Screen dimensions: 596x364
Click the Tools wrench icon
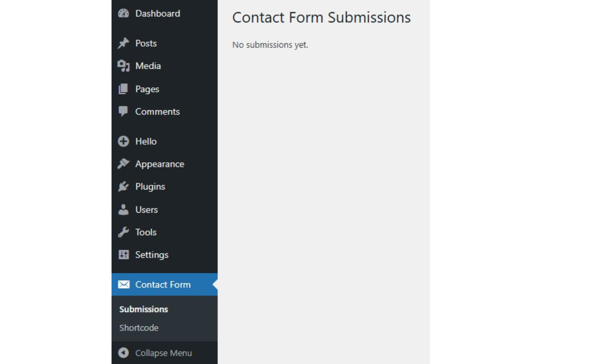123,232
